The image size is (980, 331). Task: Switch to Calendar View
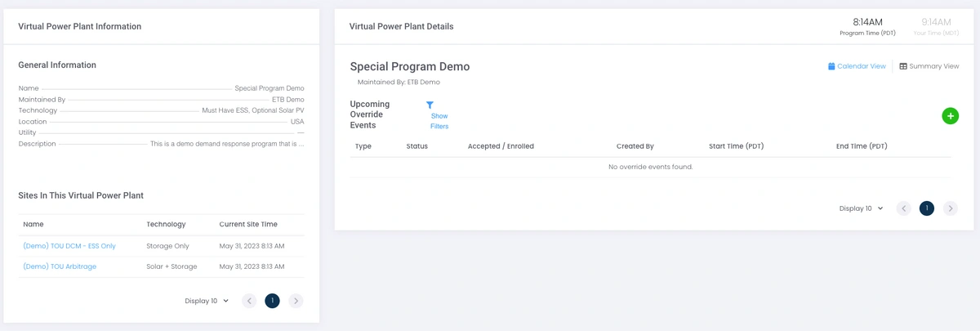tap(862, 66)
